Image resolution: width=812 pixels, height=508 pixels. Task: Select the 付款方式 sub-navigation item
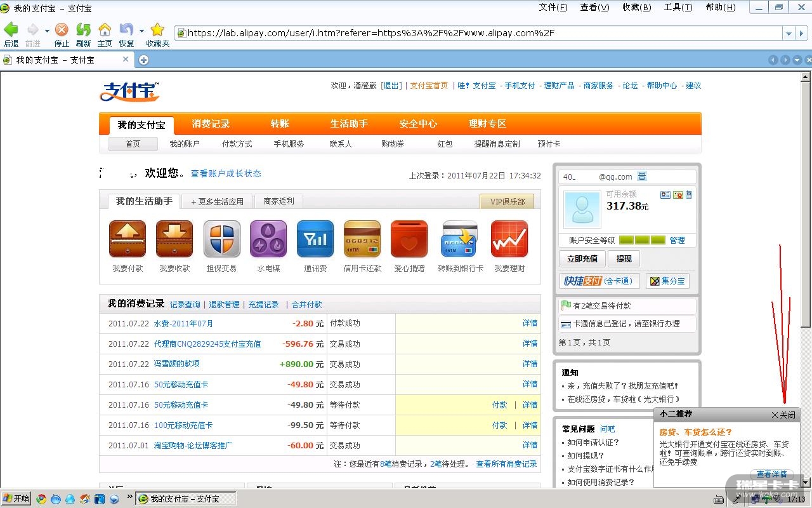[x=237, y=144]
